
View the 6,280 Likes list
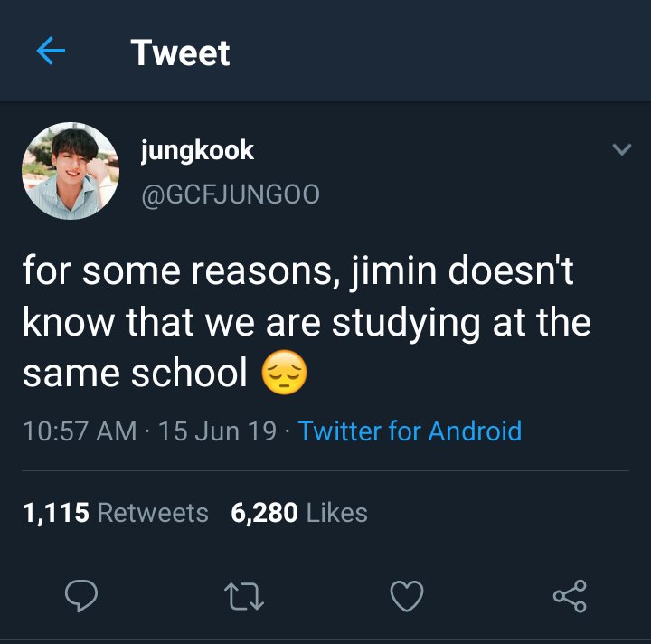299,512
